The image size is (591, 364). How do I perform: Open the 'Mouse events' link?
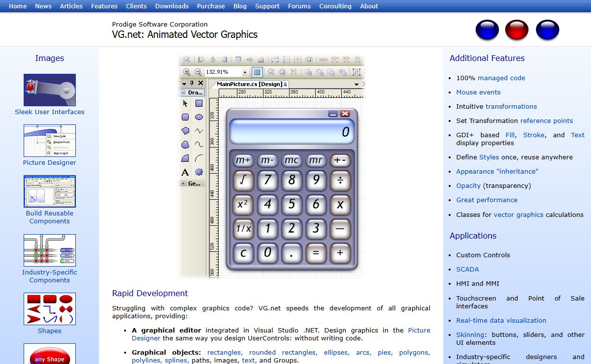click(478, 92)
